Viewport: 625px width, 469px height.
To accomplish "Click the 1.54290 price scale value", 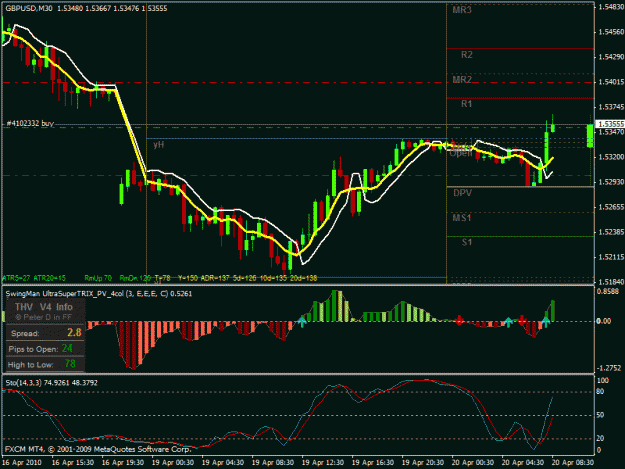I will point(611,57).
